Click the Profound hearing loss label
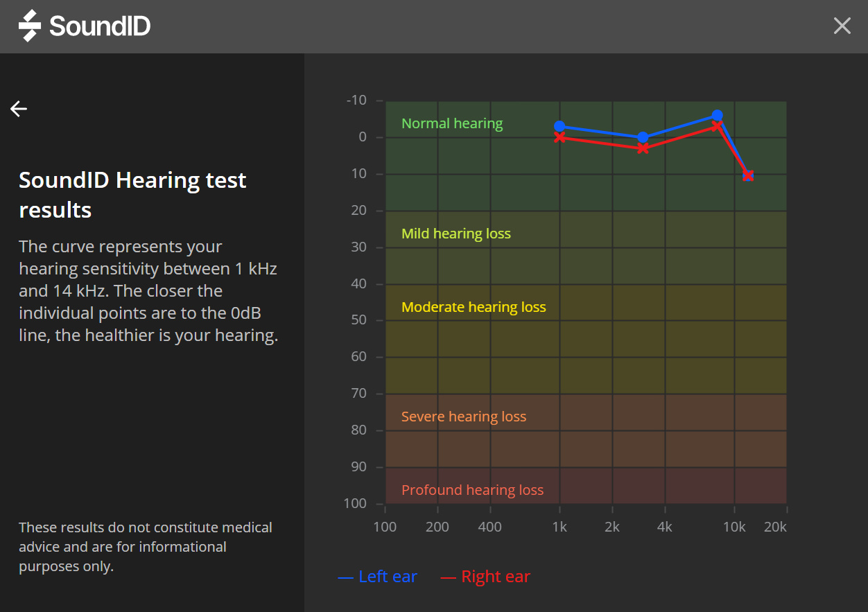This screenshot has width=868, height=612. coord(472,490)
